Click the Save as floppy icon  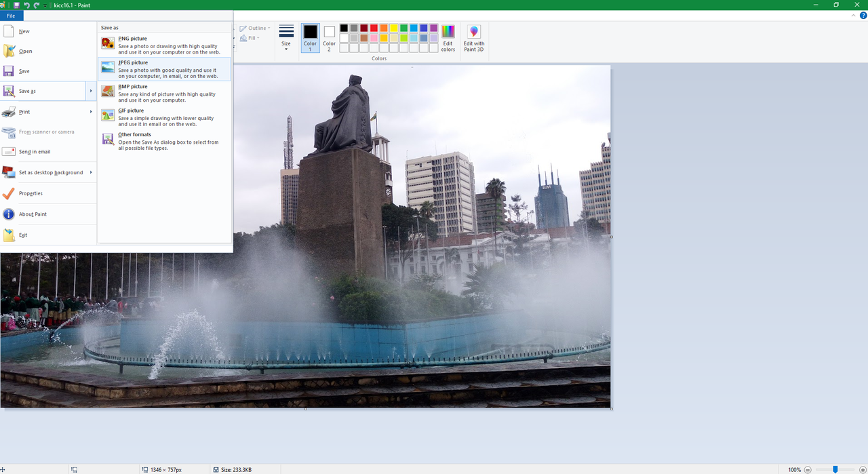tap(9, 91)
